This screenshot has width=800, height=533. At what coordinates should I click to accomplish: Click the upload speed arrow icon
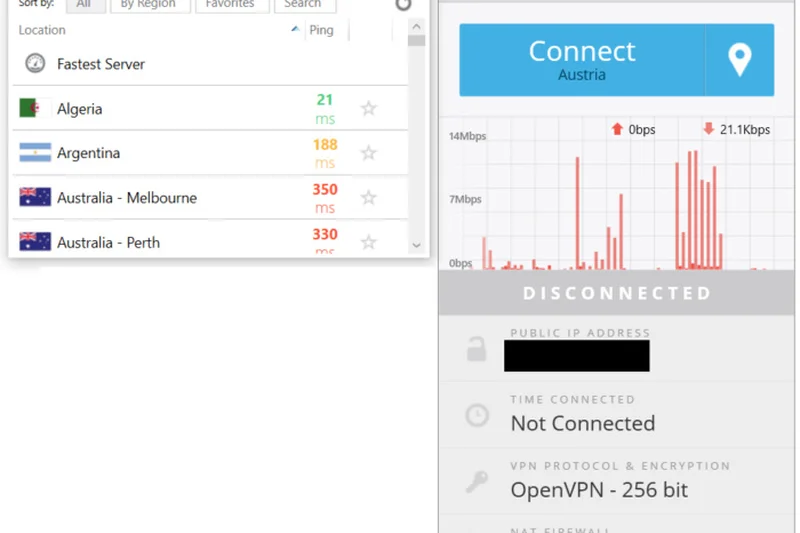tap(617, 129)
